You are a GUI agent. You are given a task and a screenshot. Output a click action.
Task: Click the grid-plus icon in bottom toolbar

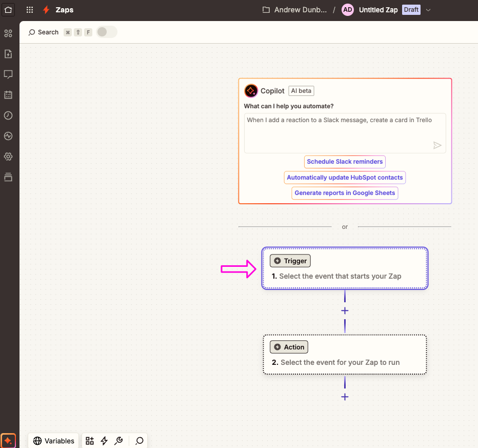(90, 441)
